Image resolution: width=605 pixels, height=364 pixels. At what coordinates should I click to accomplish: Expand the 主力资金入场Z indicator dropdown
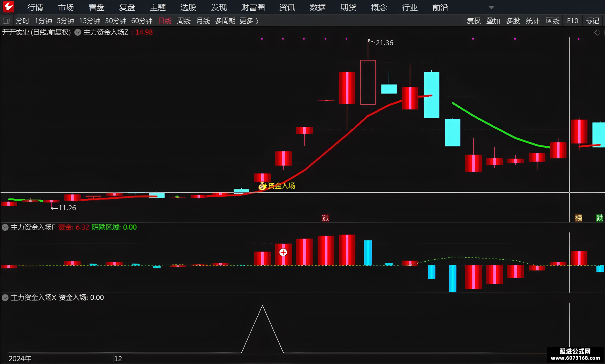point(78,32)
